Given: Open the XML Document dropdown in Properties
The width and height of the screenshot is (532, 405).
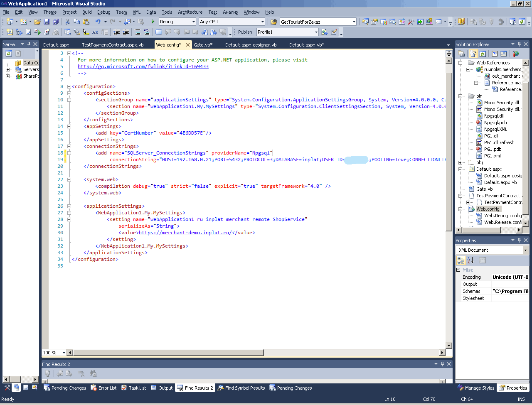Looking at the screenshot, I should [x=525, y=250].
